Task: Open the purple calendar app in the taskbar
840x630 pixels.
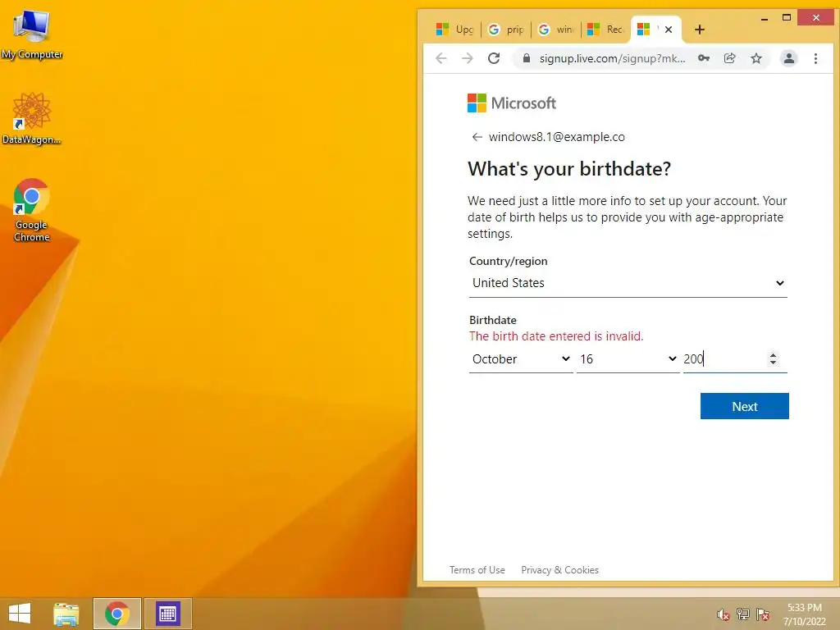Action: coord(167,614)
